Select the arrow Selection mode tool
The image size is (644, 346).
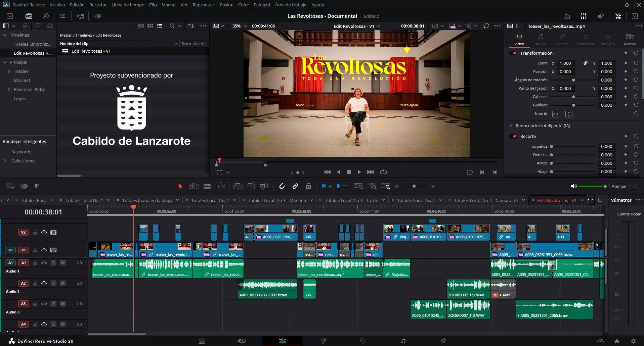[x=180, y=186]
